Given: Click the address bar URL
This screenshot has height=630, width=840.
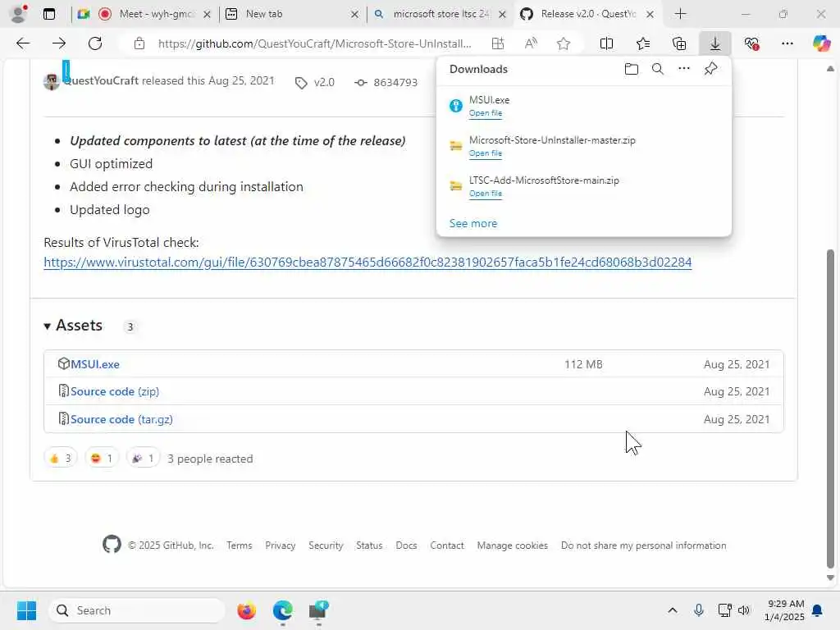Looking at the screenshot, I should tap(315, 43).
